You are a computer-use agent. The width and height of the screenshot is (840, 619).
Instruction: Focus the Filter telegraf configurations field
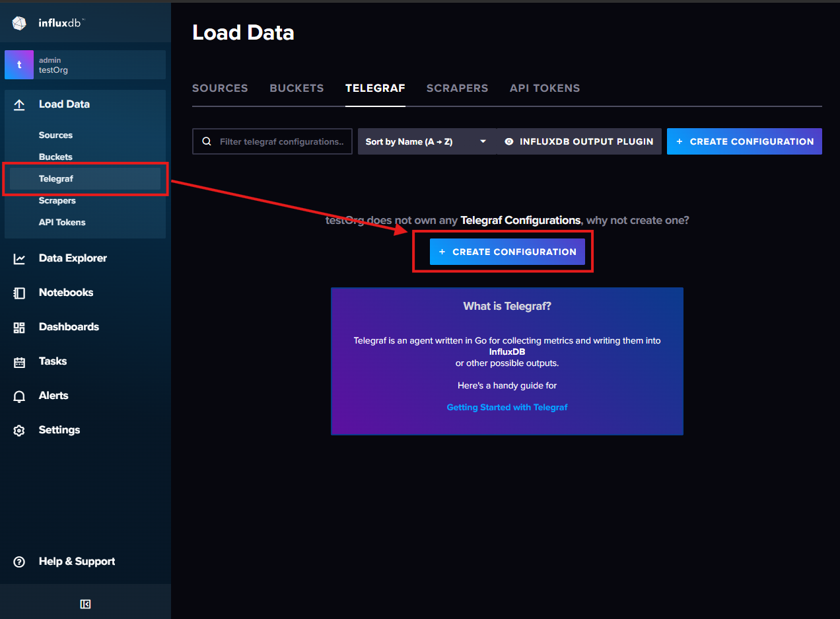(x=272, y=141)
